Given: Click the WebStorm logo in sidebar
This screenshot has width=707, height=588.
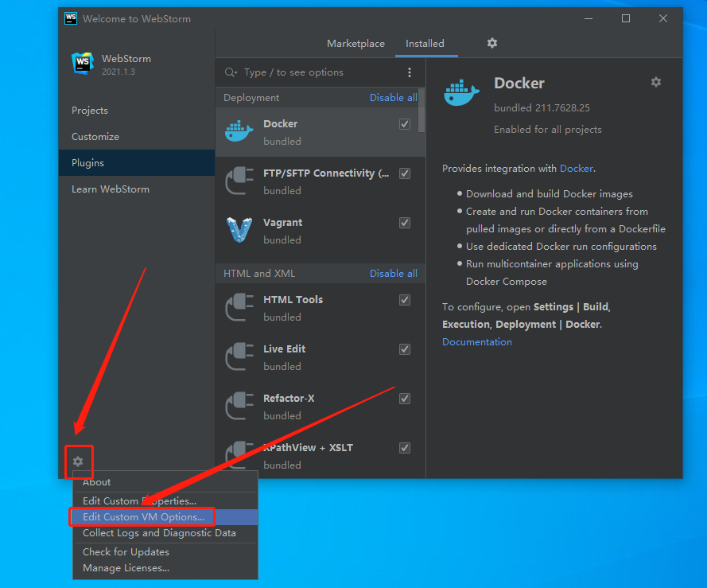Looking at the screenshot, I should (83, 64).
